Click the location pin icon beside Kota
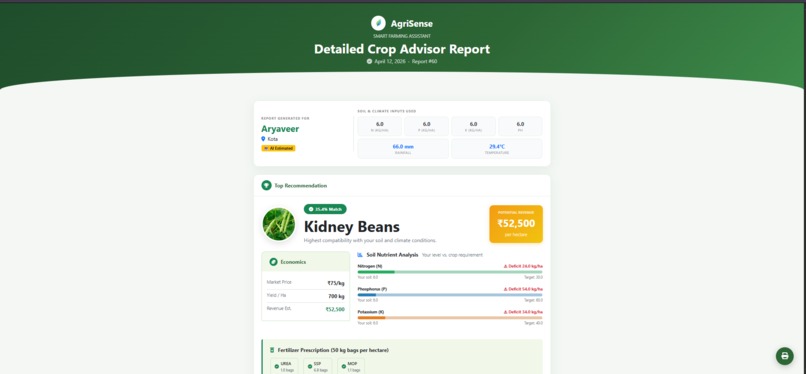 (x=263, y=139)
